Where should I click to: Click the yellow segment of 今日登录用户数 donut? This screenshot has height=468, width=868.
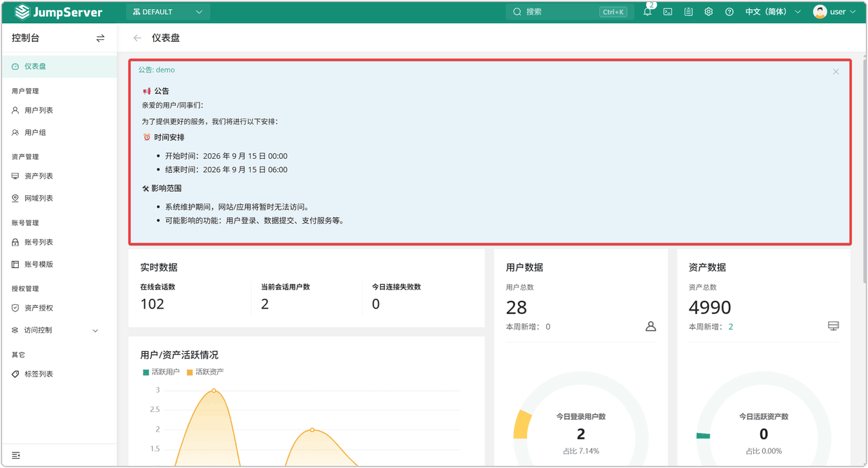click(521, 425)
